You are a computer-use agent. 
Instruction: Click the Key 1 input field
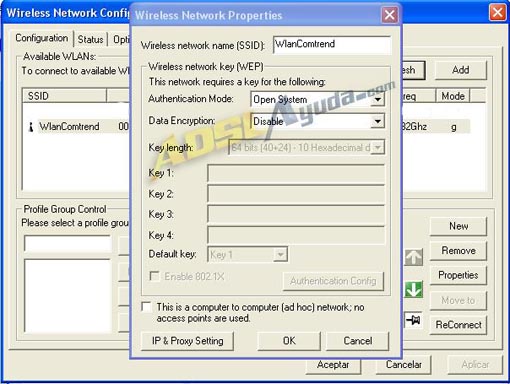pos(296,173)
